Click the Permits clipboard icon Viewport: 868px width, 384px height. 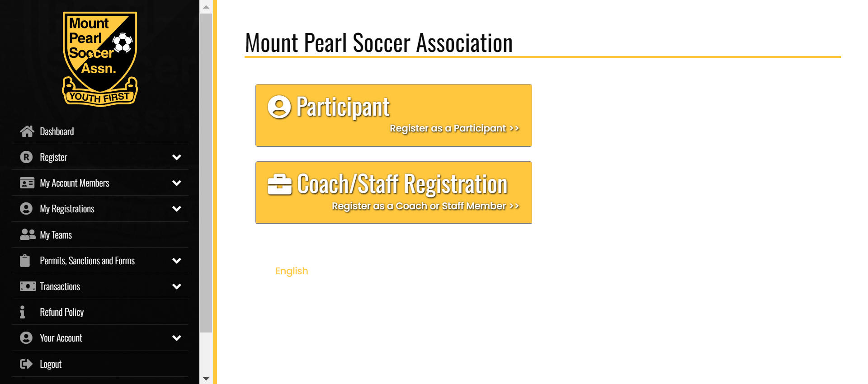[x=25, y=261]
